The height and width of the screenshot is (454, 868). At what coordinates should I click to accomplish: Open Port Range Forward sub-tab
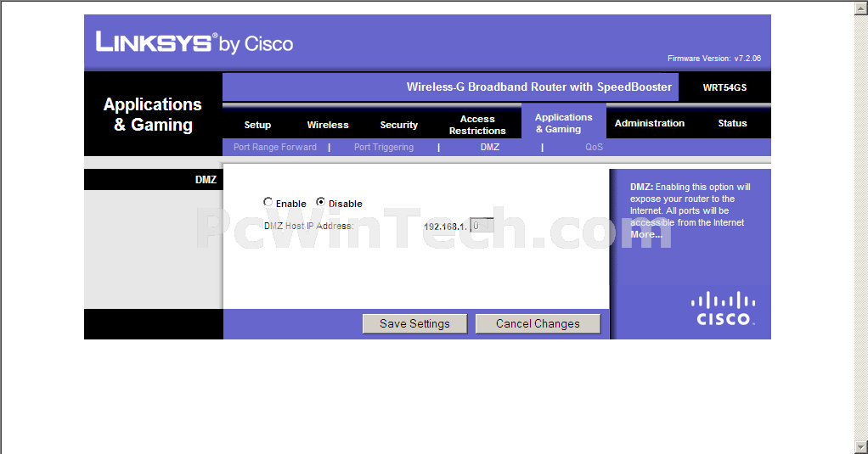coord(275,147)
